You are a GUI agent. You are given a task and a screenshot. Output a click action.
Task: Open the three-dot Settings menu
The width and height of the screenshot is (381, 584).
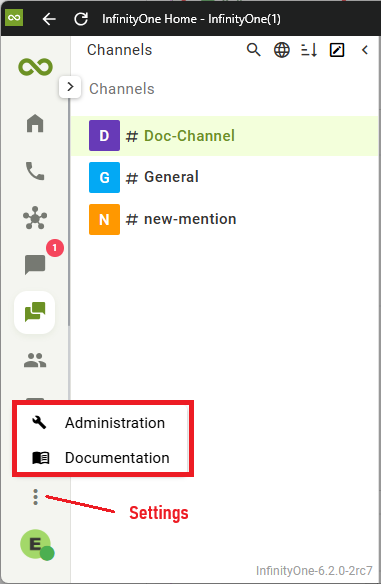(35, 497)
